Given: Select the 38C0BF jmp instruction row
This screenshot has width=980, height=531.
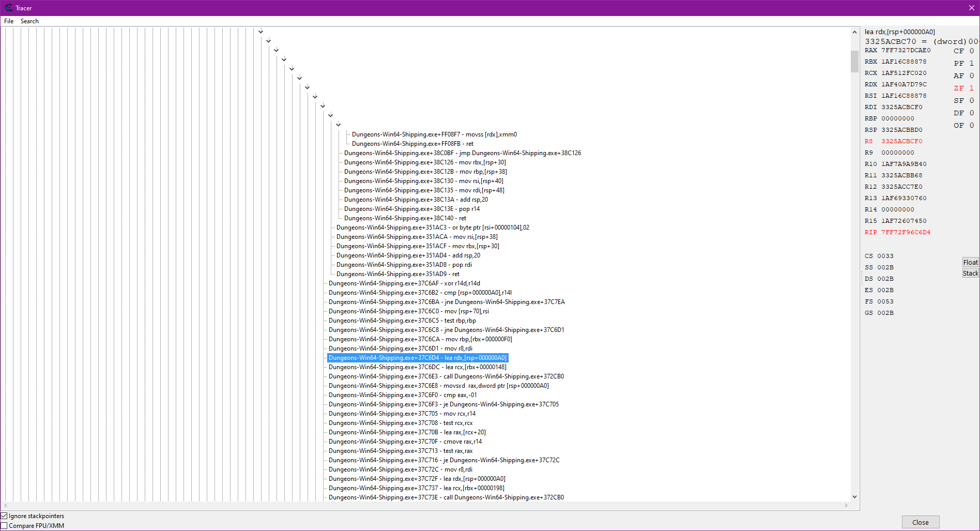Looking at the screenshot, I should (463, 153).
